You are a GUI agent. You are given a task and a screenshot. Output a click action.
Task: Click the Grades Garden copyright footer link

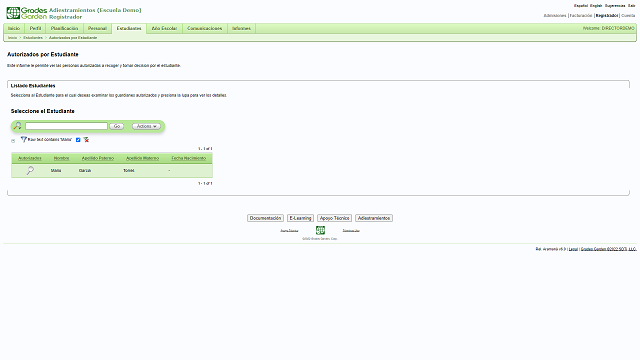click(609, 249)
